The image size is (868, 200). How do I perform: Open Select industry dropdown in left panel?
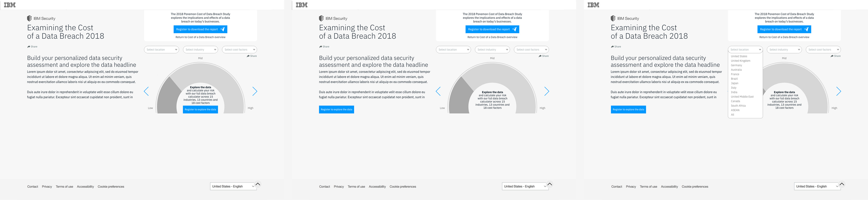pos(201,50)
